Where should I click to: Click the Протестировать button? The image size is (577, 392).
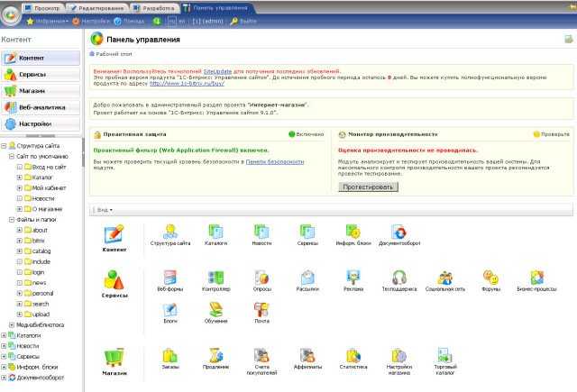[x=368, y=187]
